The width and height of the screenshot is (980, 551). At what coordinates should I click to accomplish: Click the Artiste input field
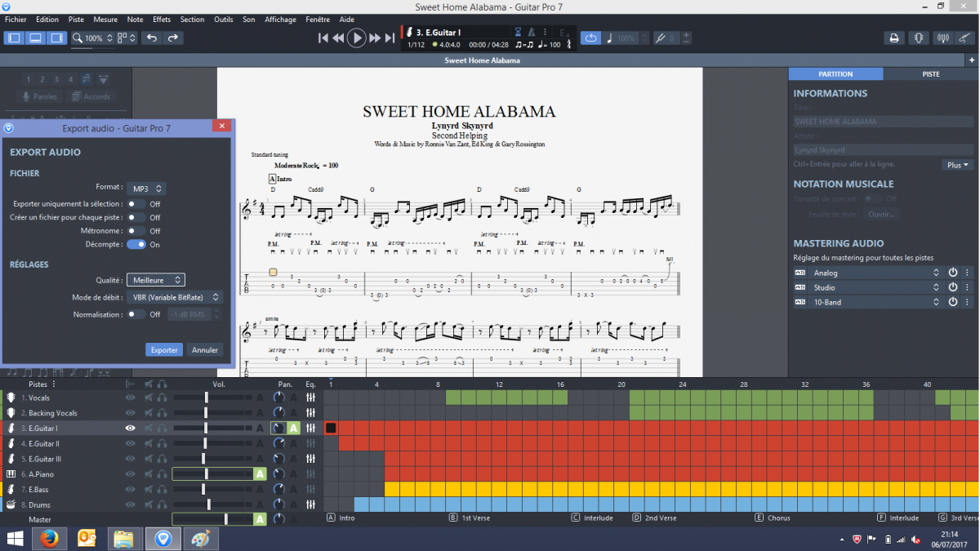pyautogui.click(x=884, y=150)
